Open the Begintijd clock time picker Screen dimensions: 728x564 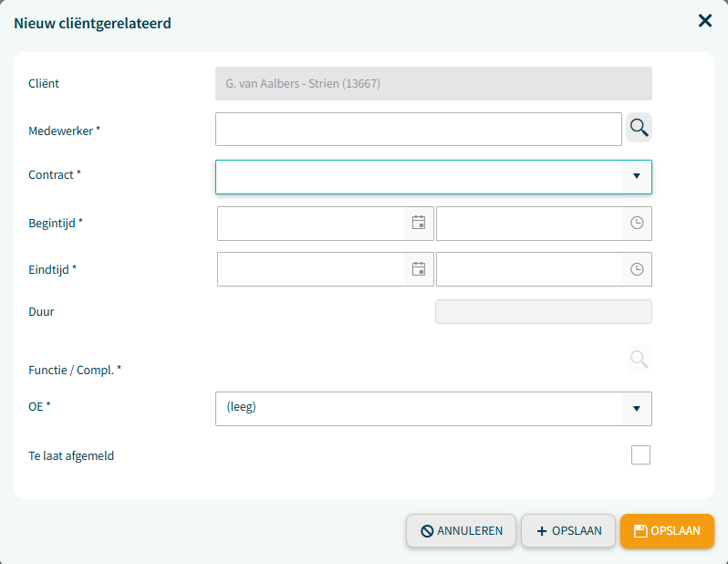(x=637, y=223)
